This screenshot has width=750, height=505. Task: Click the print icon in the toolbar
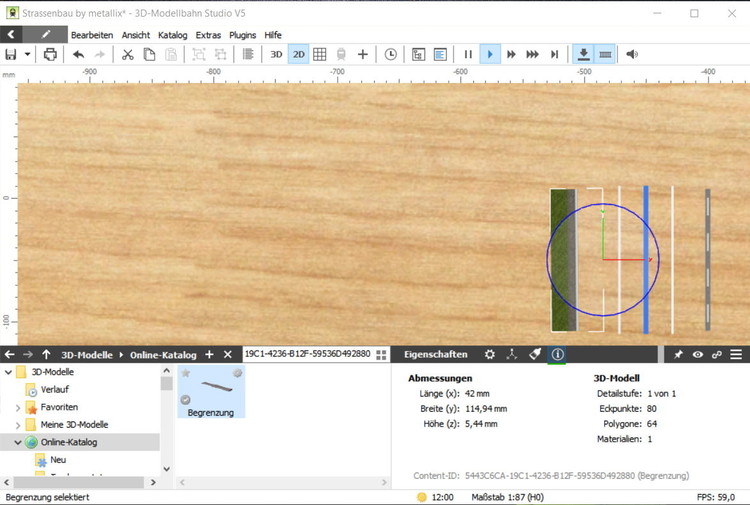[x=50, y=54]
